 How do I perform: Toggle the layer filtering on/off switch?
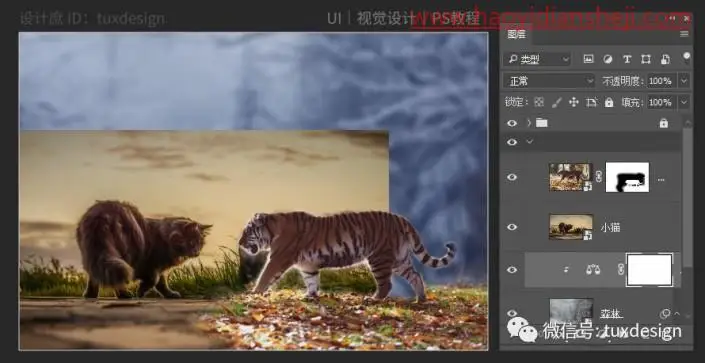[x=686, y=57]
